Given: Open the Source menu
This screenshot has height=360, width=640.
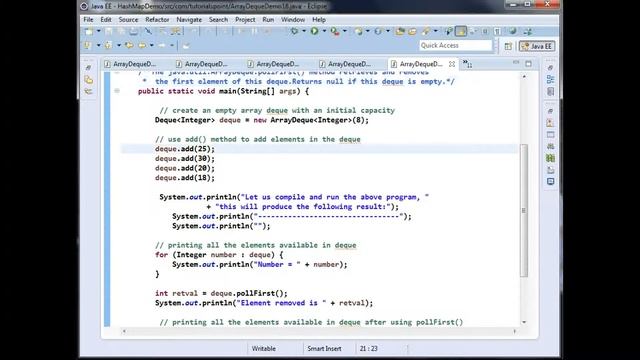Looking at the screenshot, I should click(128, 20).
